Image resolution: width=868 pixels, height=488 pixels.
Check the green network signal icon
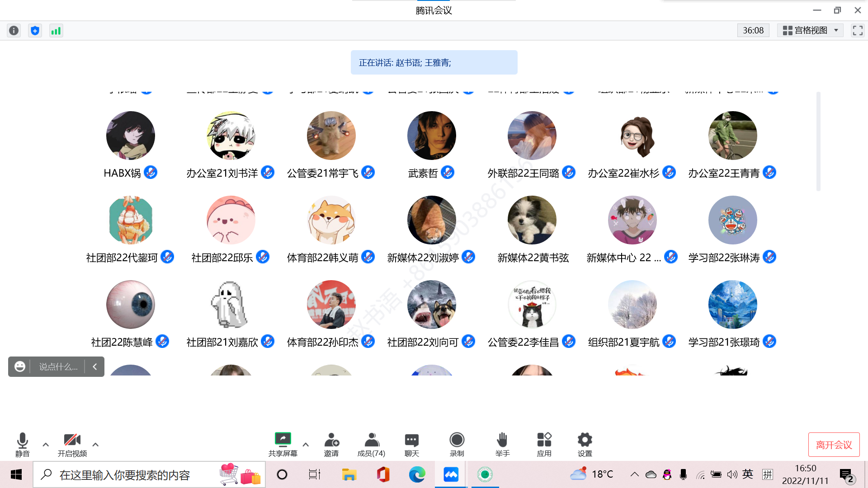56,30
